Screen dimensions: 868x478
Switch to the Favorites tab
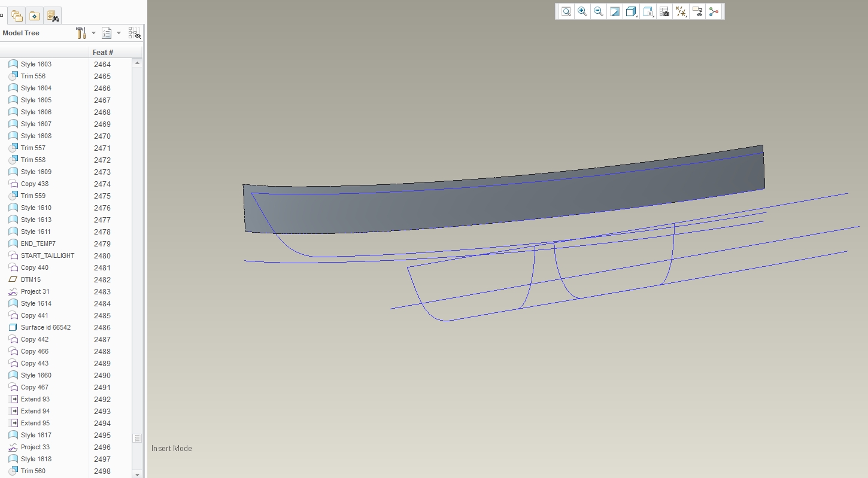[x=35, y=16]
